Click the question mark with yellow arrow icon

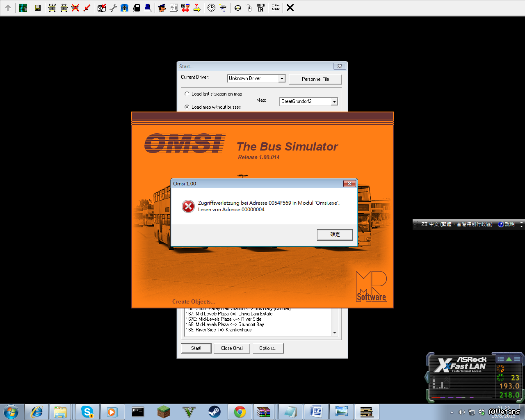[197, 8]
